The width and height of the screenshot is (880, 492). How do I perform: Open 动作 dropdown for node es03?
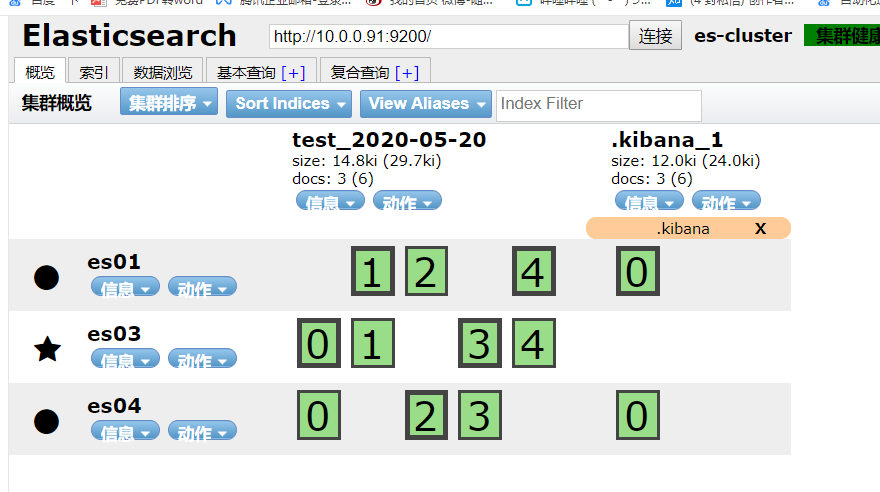[x=202, y=358]
